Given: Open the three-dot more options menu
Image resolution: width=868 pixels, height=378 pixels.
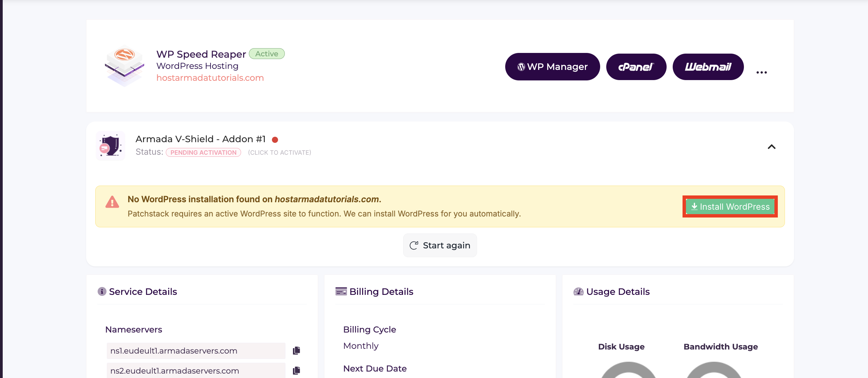Looking at the screenshot, I should click(762, 72).
